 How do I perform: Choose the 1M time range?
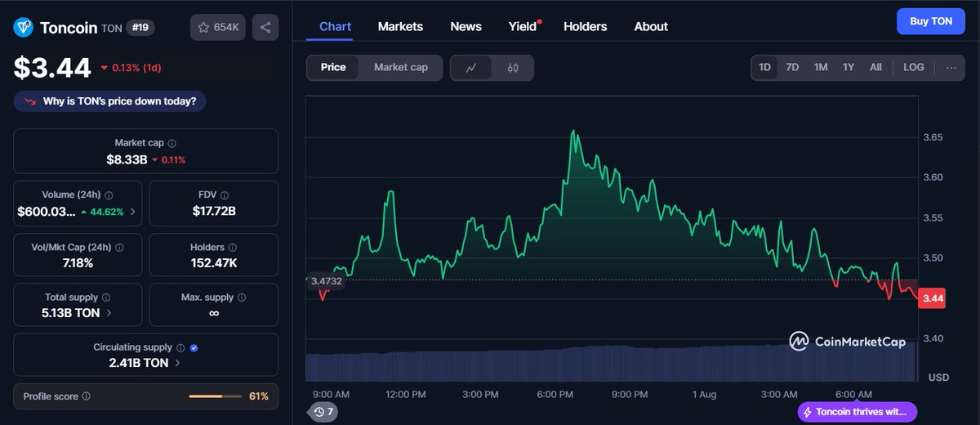click(821, 67)
